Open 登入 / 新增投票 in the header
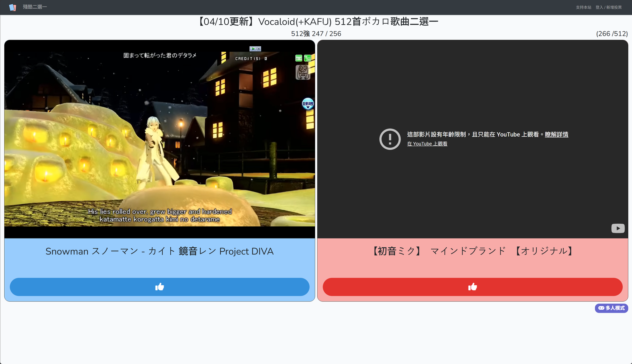632x364 pixels. click(609, 7)
